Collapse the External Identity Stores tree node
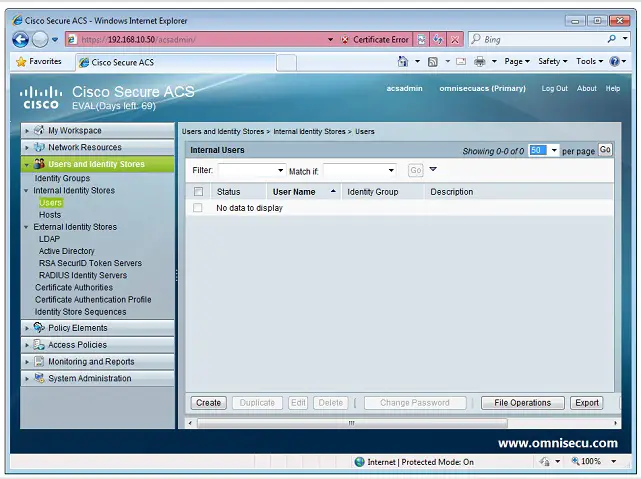Viewport: 641px width, 479px height. pos(26,227)
